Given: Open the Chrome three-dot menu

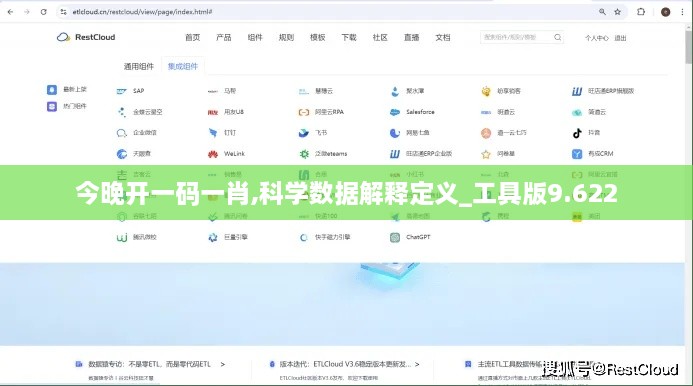Looking at the screenshot, I should [682, 12].
